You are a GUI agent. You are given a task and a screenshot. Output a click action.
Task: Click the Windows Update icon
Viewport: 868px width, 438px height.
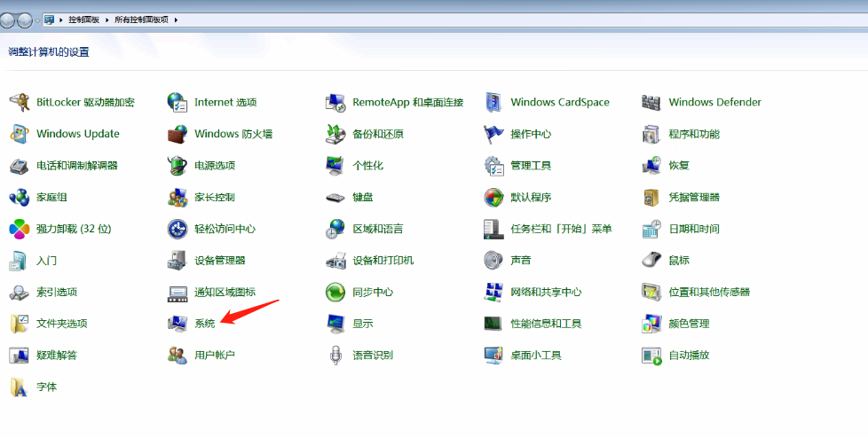20,134
